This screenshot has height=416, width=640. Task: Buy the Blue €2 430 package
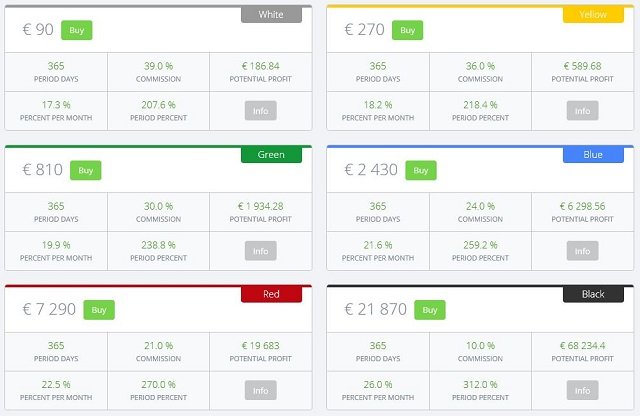click(421, 170)
